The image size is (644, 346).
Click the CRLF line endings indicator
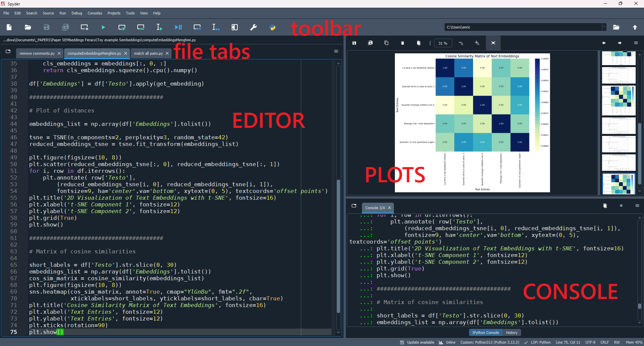point(605,342)
